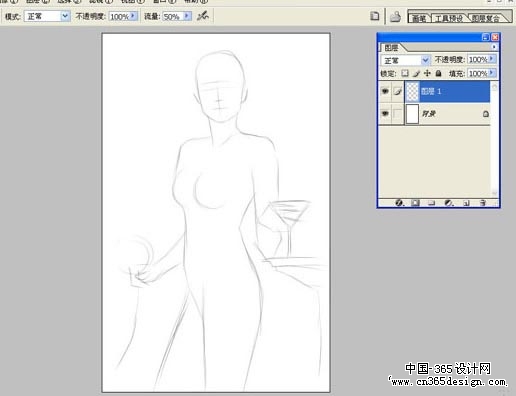Select the 背景 layer thumbnail
Screen dimensions: 516x396
(x=412, y=114)
